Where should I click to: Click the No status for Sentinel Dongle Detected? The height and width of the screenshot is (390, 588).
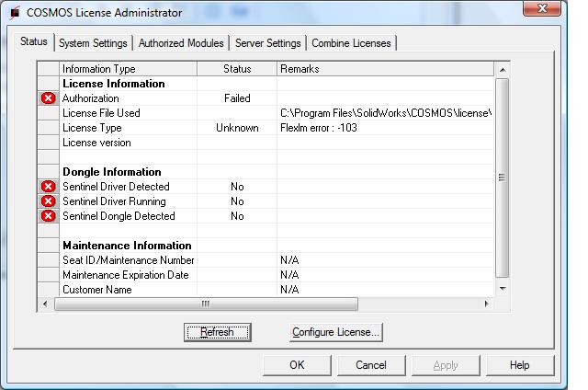point(237,216)
